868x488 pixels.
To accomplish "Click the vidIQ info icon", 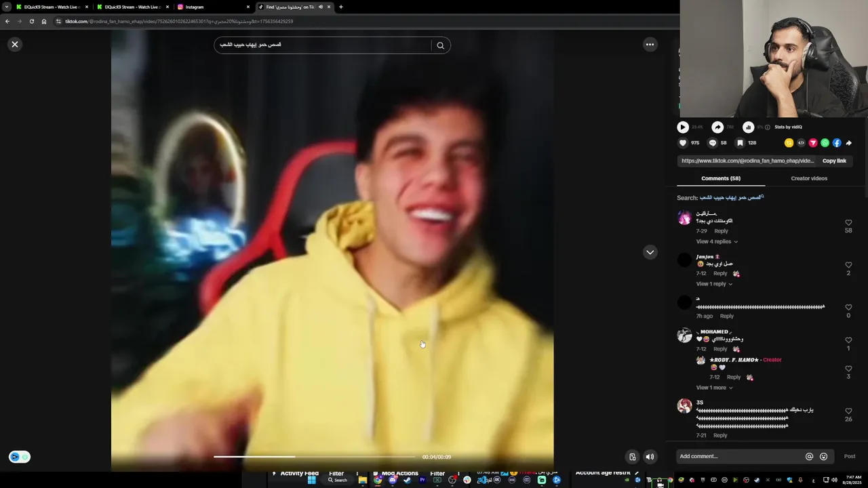I will pyautogui.click(x=768, y=127).
